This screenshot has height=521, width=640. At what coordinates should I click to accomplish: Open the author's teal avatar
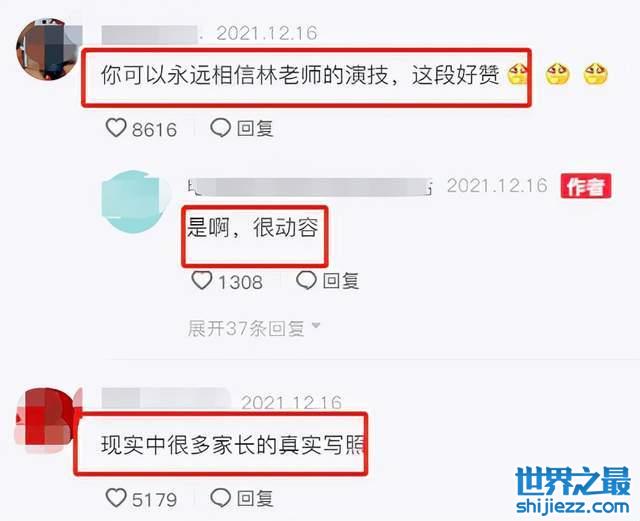(x=133, y=202)
